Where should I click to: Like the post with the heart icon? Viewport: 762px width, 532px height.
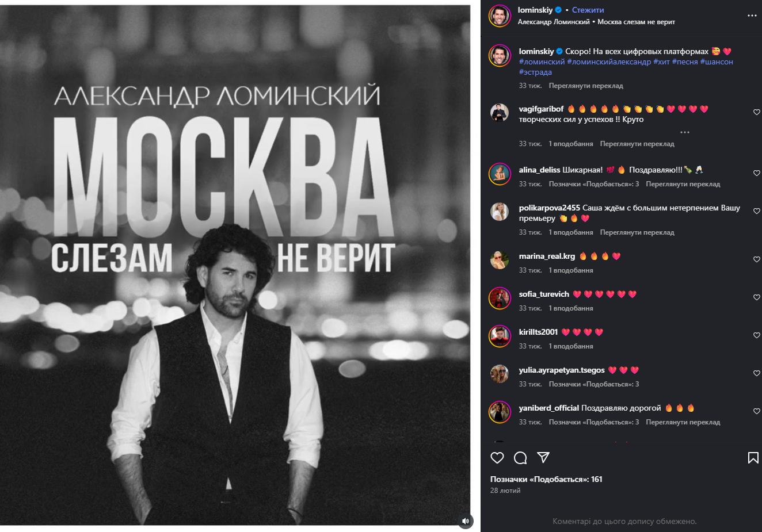point(497,458)
